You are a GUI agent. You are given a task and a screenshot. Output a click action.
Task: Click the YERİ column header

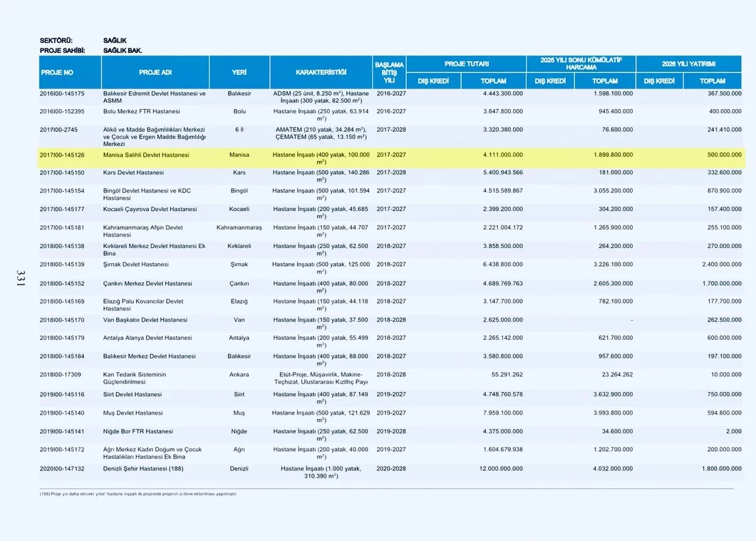239,72
